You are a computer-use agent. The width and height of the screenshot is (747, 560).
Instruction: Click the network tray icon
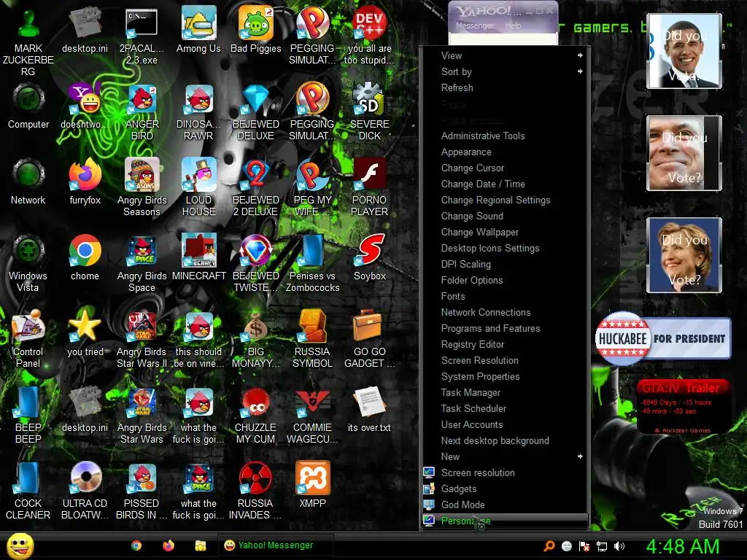(x=602, y=546)
